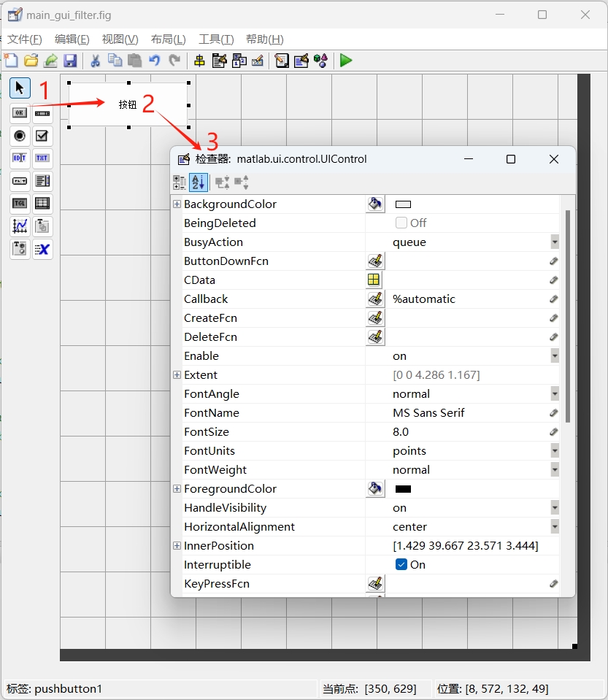Click the Cut icon in toolbar
Image resolution: width=608 pixels, height=700 pixels.
tap(95, 61)
